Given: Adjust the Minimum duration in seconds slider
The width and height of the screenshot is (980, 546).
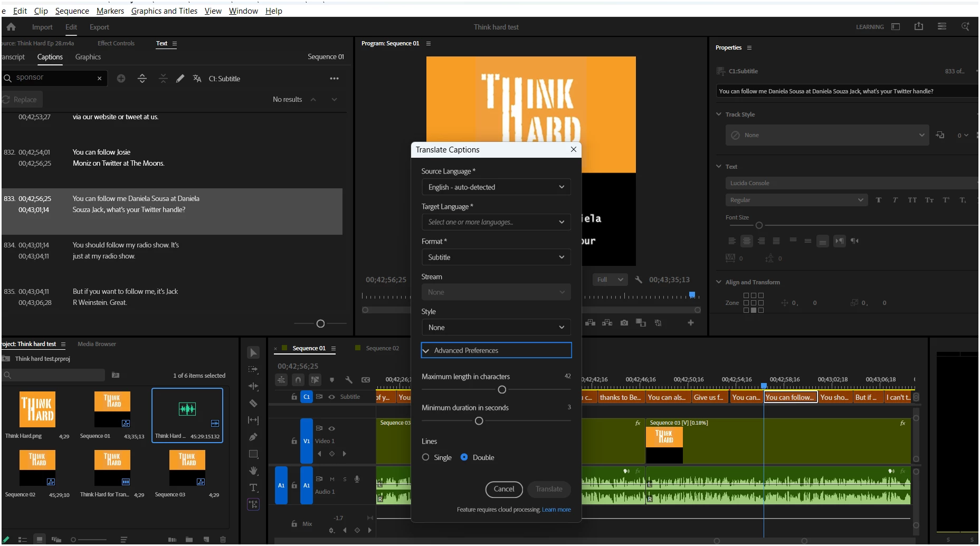Looking at the screenshot, I should (x=479, y=421).
